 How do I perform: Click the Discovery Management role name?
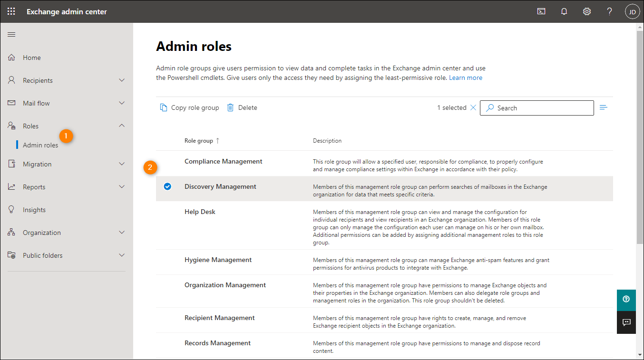[221, 186]
